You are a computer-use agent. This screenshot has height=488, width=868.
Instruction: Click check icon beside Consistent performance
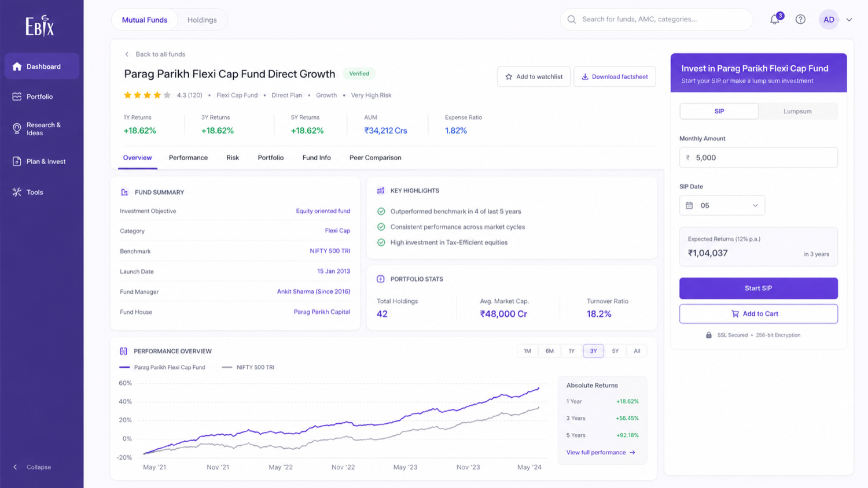tap(381, 227)
